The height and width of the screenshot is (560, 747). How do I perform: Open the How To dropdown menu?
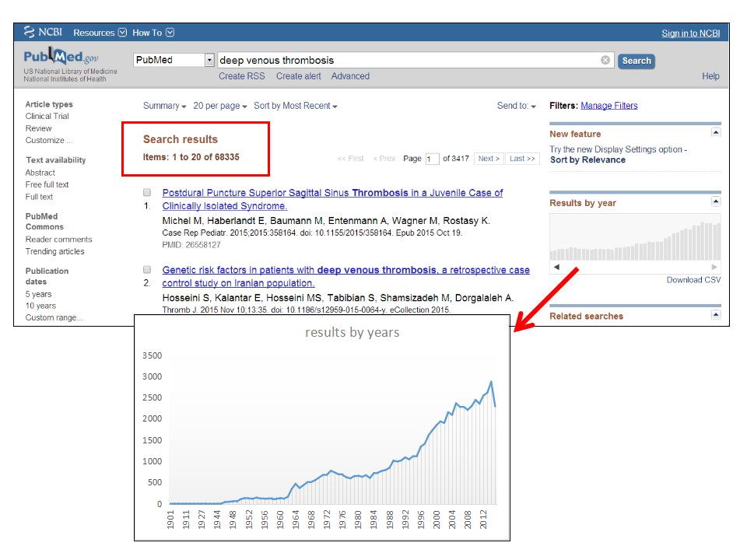point(153,33)
